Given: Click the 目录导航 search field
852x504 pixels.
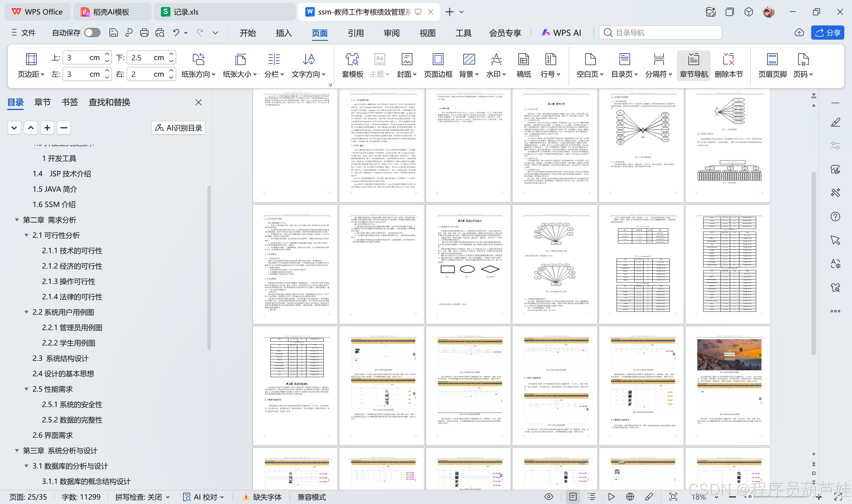Looking at the screenshot, I should point(661,33).
